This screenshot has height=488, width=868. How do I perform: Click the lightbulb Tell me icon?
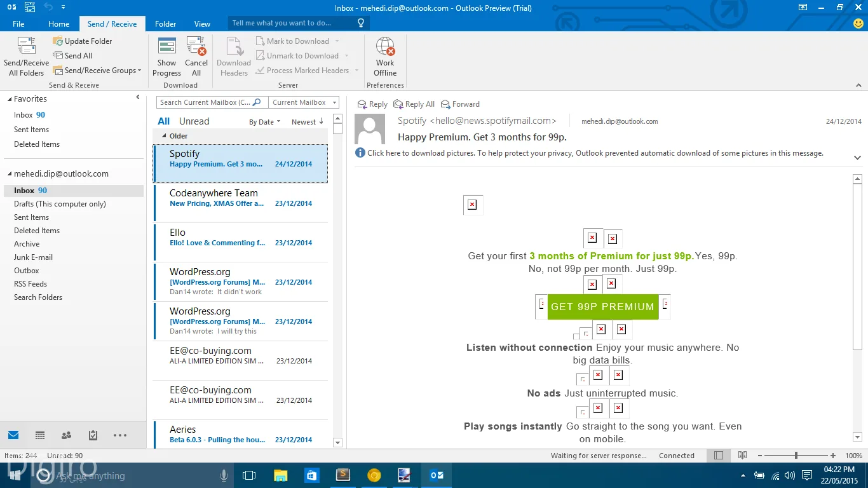pyautogui.click(x=361, y=23)
